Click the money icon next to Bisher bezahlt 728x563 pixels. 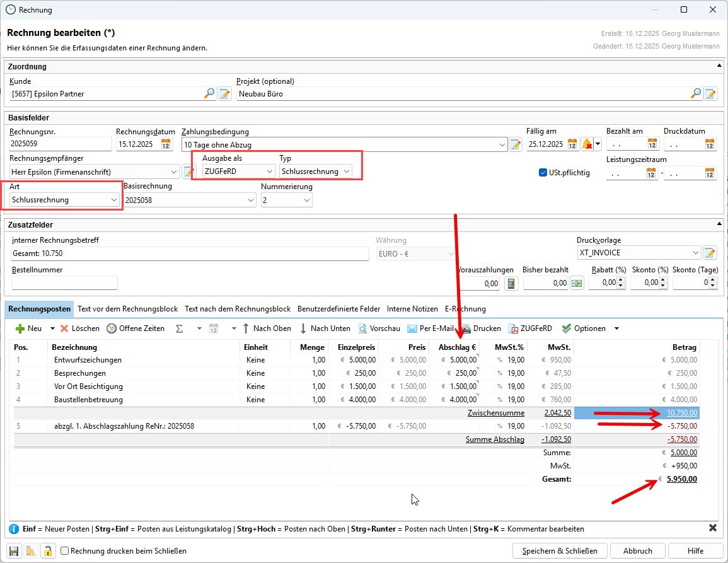tap(576, 284)
